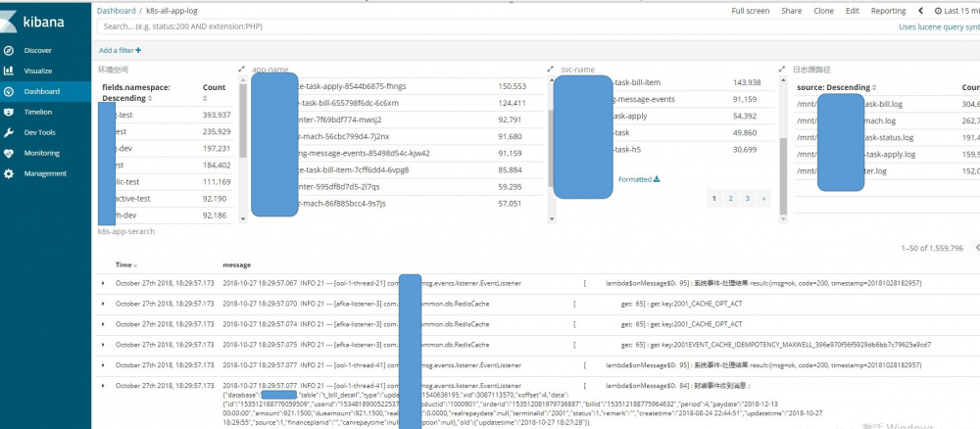Select Timelion in the side menu
The height and width of the screenshot is (429, 980).
38,113
